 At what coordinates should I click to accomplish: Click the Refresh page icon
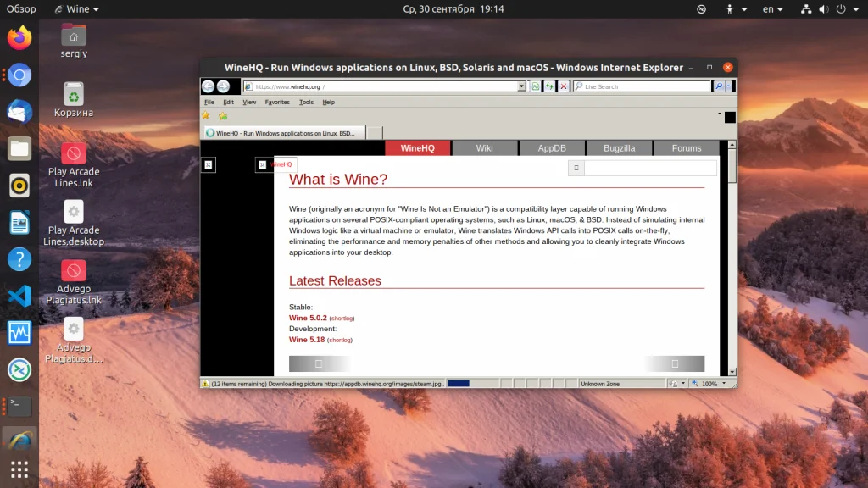coord(549,86)
